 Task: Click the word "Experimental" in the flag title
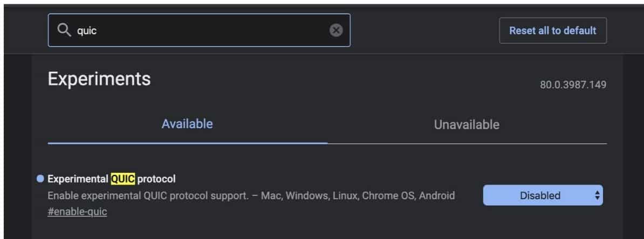(78, 179)
